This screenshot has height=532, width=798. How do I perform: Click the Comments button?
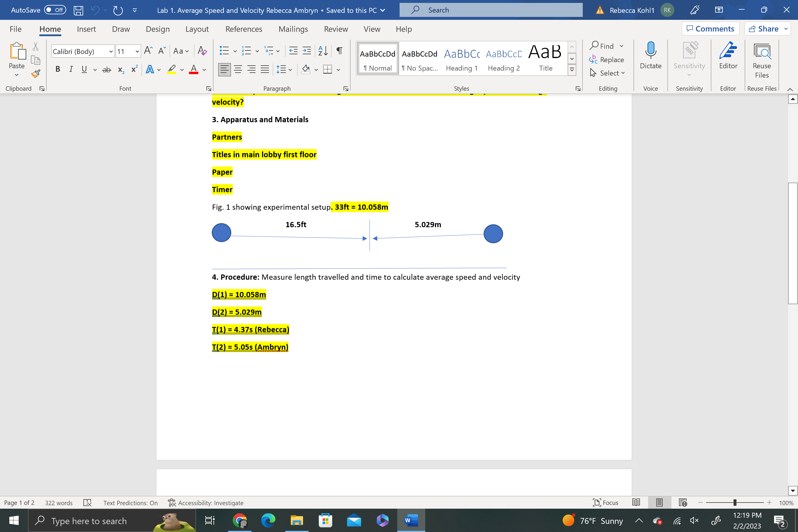[x=710, y=29]
